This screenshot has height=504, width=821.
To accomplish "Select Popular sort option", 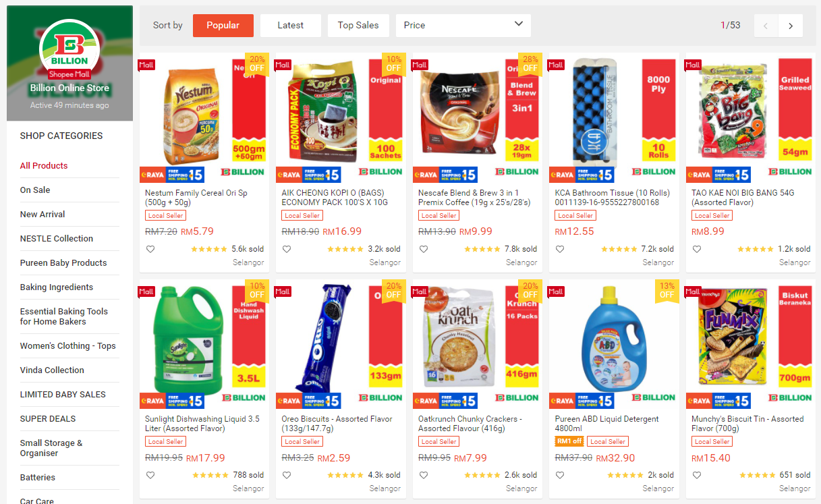I will [223, 26].
